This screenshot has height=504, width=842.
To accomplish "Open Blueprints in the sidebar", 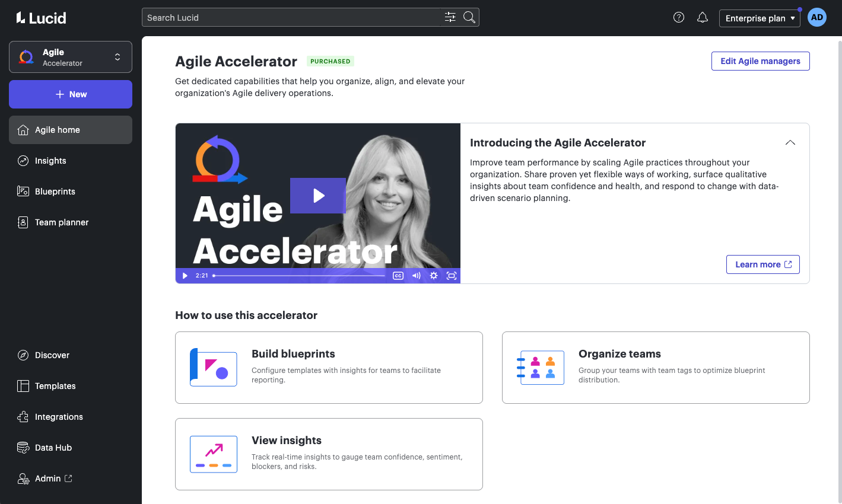I will pyautogui.click(x=71, y=192).
